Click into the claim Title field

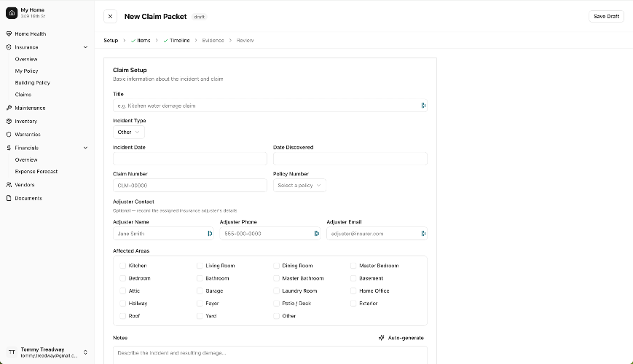(266, 106)
